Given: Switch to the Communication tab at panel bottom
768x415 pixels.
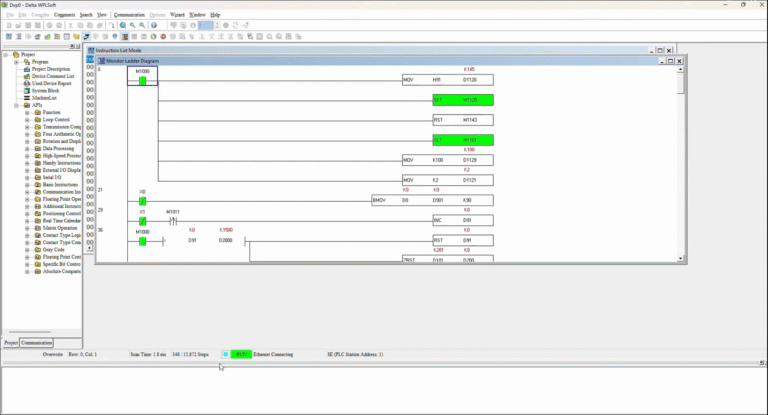Looking at the screenshot, I should 37,343.
